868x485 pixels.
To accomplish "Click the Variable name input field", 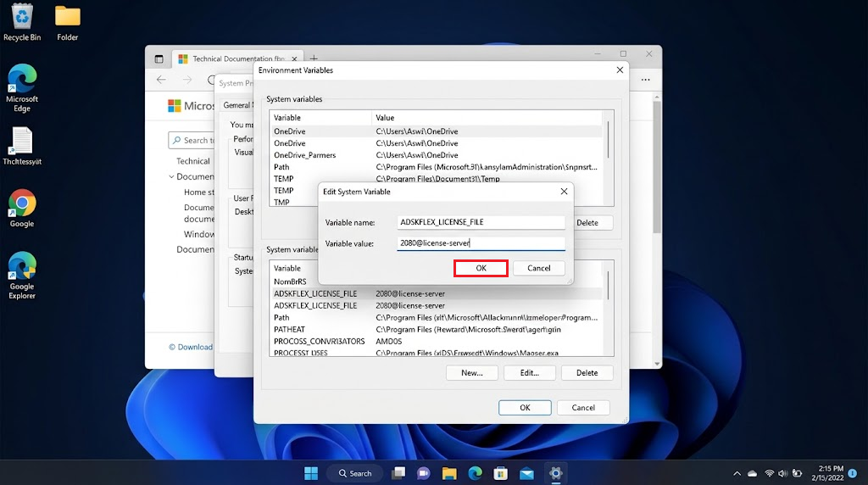I will pyautogui.click(x=481, y=222).
